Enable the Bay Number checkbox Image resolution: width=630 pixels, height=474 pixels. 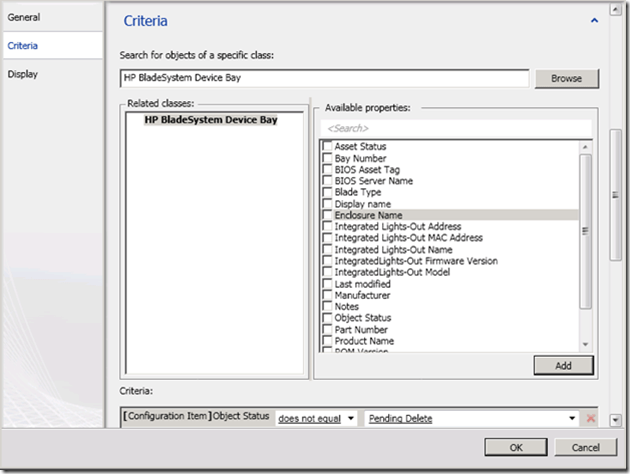pyautogui.click(x=327, y=158)
